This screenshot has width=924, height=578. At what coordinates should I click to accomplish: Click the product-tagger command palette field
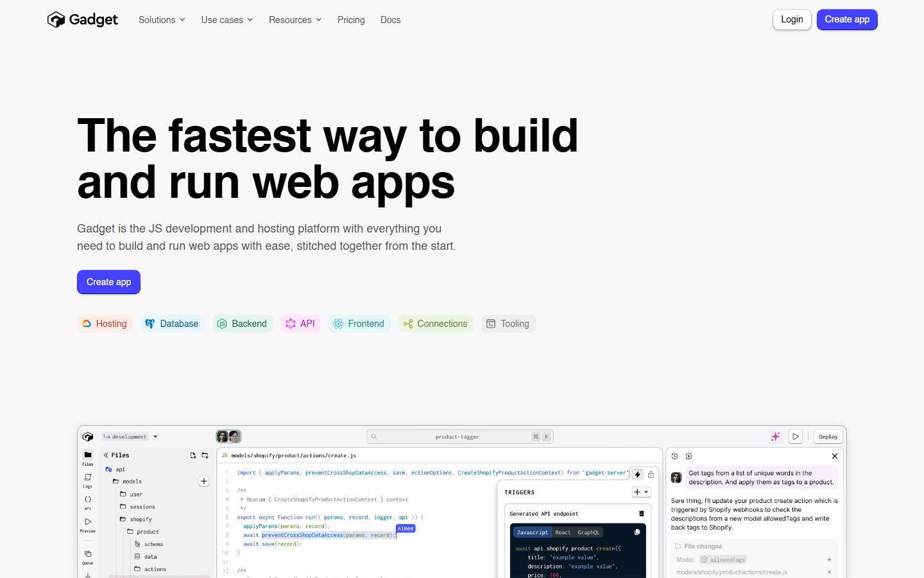point(459,436)
